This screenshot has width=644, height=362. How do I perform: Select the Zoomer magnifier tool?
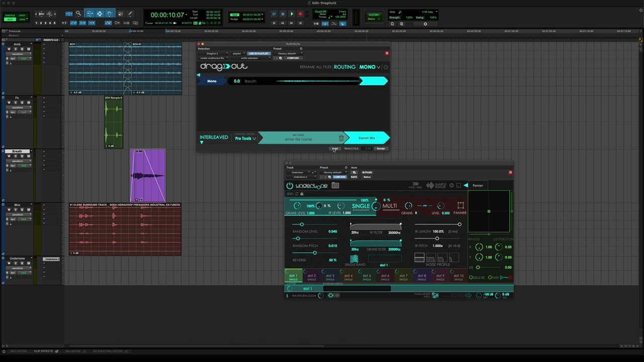pyautogui.click(x=78, y=14)
